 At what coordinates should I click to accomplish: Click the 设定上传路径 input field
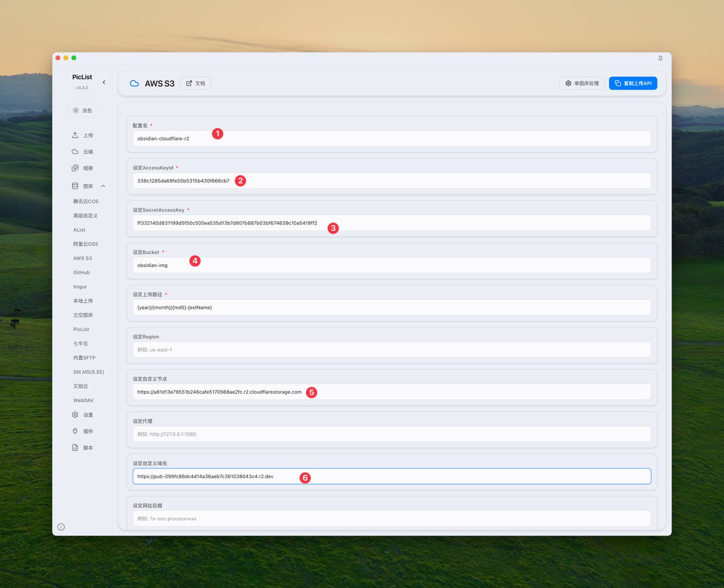(x=392, y=308)
